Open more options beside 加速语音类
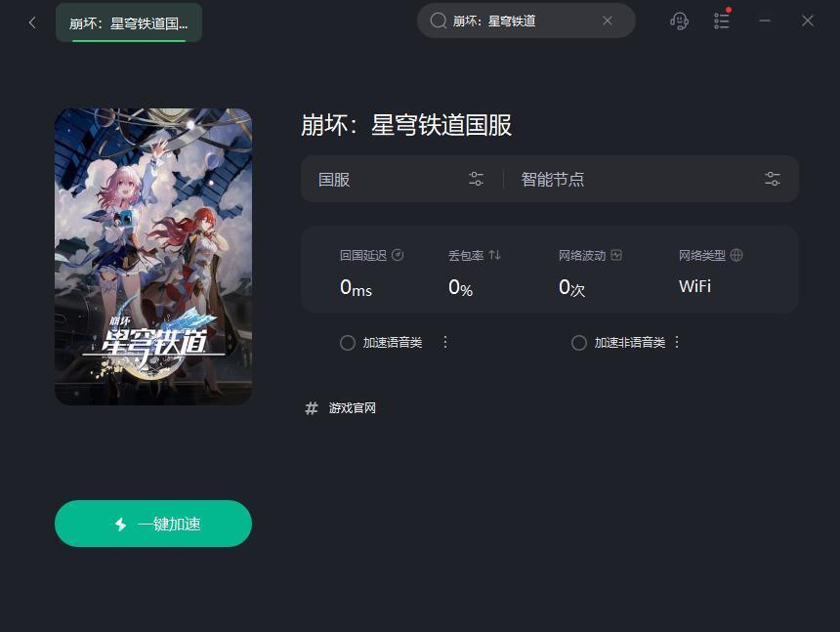Viewport: 840px width, 632px height. coord(445,342)
